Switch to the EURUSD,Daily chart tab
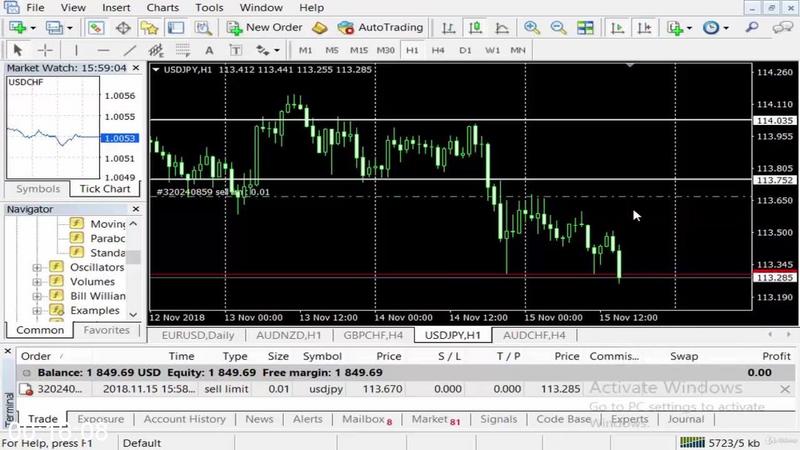The width and height of the screenshot is (800, 450). (x=197, y=335)
